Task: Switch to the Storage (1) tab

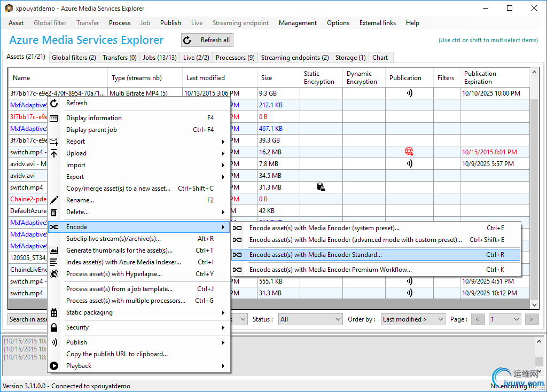Action: 350,58
